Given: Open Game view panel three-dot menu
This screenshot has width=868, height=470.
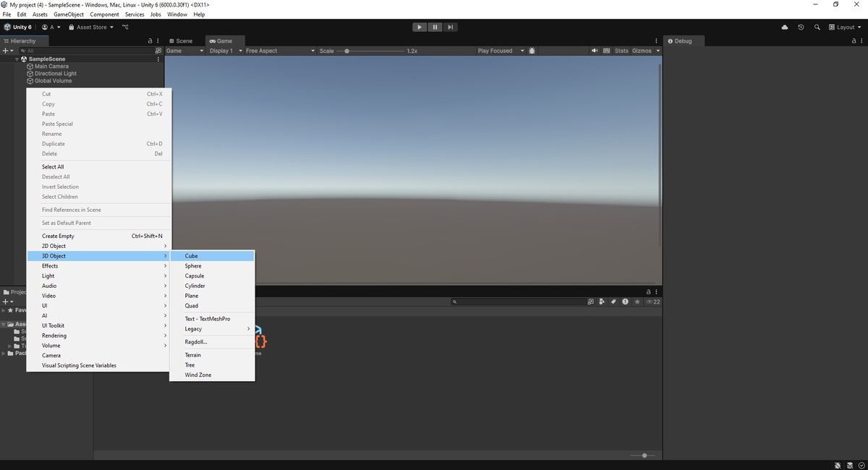Looking at the screenshot, I should pos(656,41).
